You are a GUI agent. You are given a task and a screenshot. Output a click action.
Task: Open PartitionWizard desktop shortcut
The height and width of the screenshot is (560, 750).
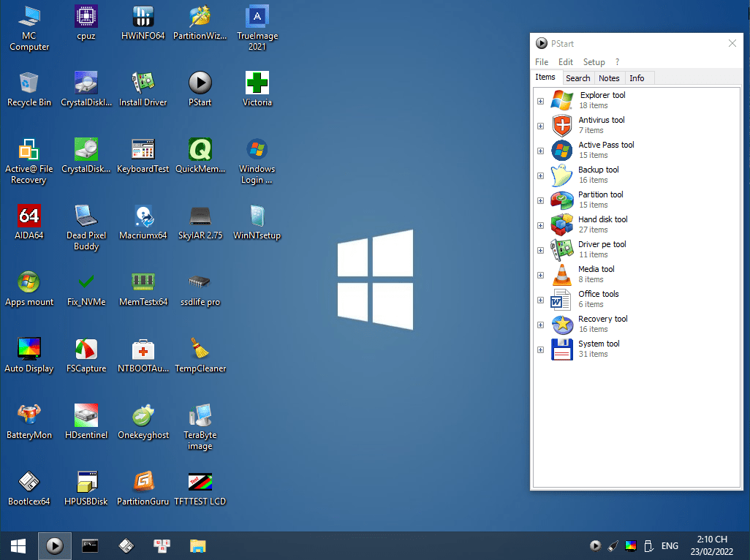[200, 23]
